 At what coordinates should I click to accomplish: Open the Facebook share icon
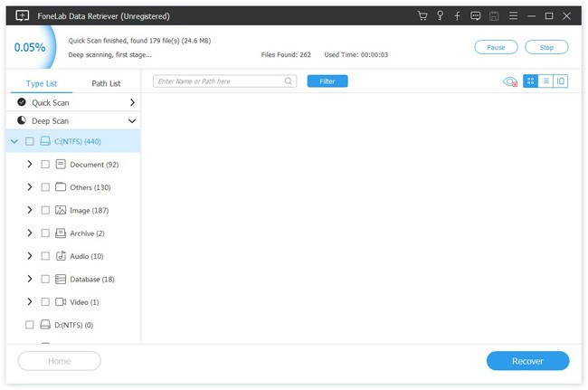457,15
